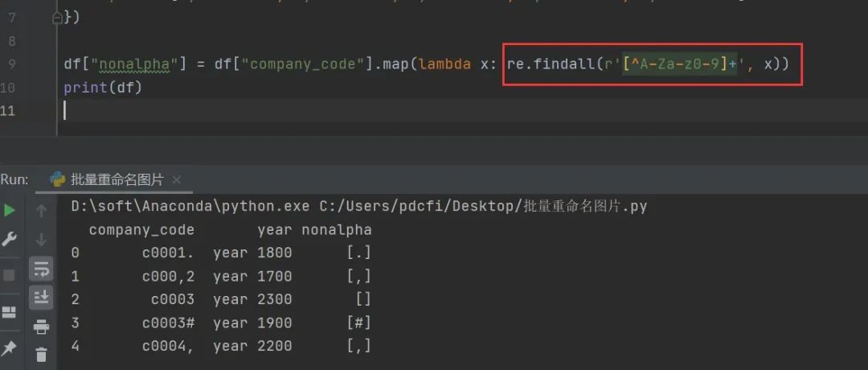Click output value c000,2

[x=168, y=277]
